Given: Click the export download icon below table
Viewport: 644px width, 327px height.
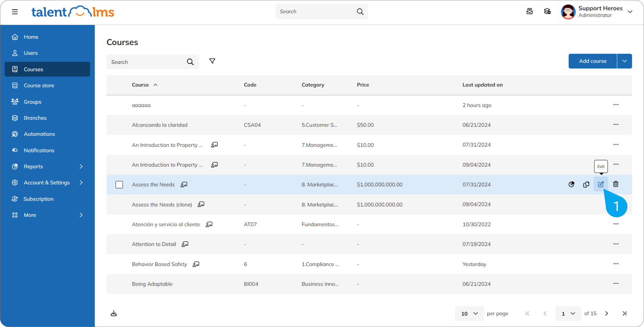Looking at the screenshot, I should [x=114, y=313].
